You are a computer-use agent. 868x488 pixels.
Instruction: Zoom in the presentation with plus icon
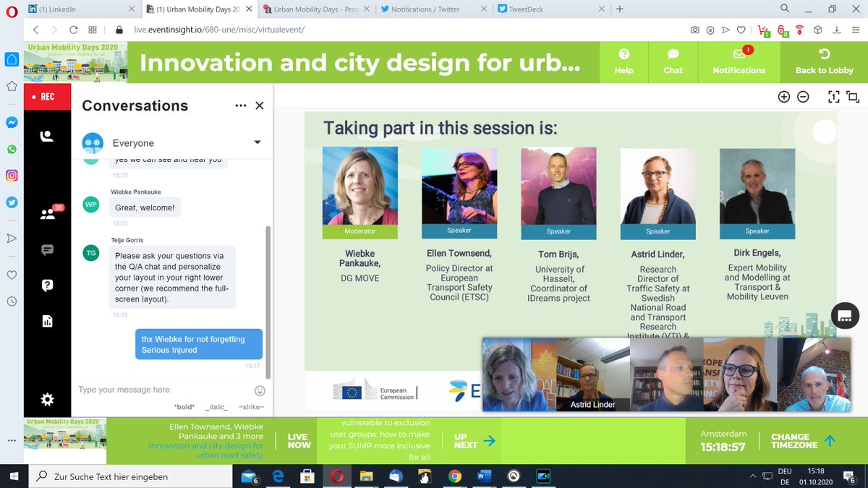[784, 97]
